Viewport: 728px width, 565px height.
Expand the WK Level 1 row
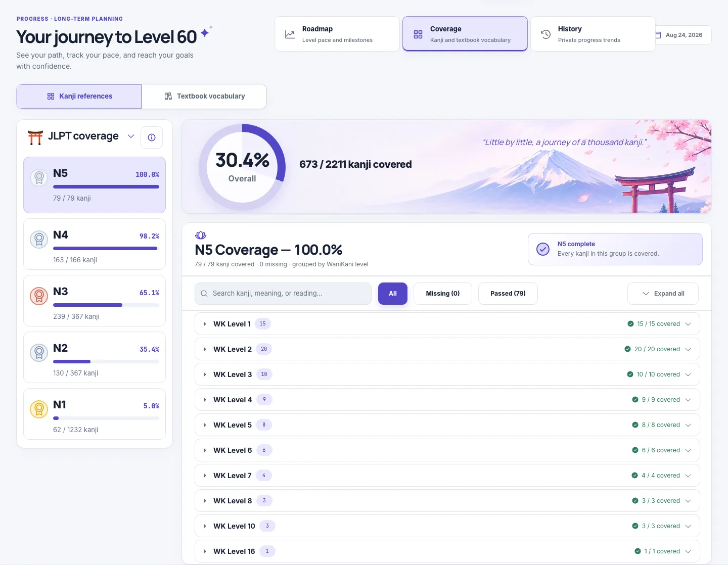tap(447, 324)
